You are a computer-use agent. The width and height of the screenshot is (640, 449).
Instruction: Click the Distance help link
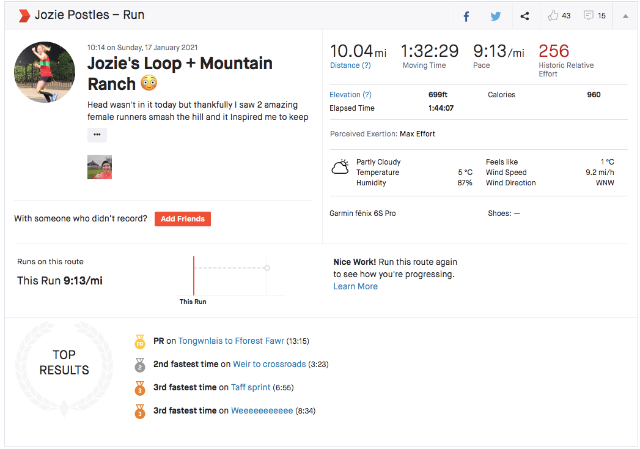(350, 66)
